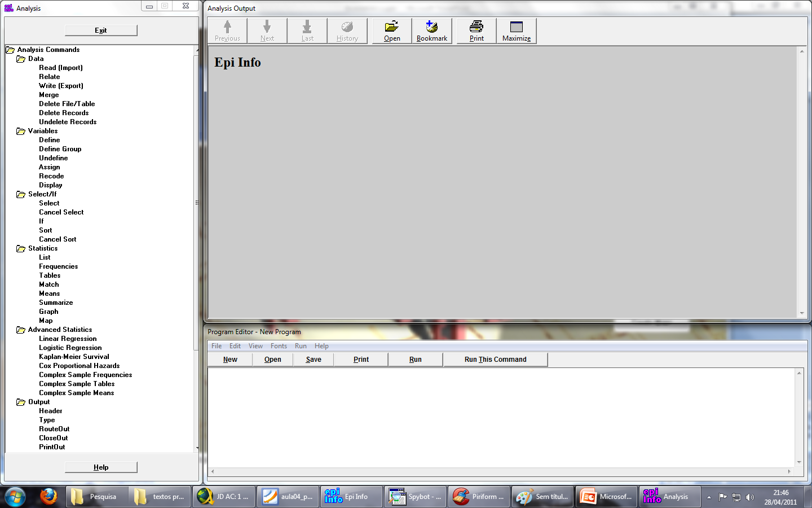
Task: Click the volume speaker tray icon
Action: [x=750, y=497]
